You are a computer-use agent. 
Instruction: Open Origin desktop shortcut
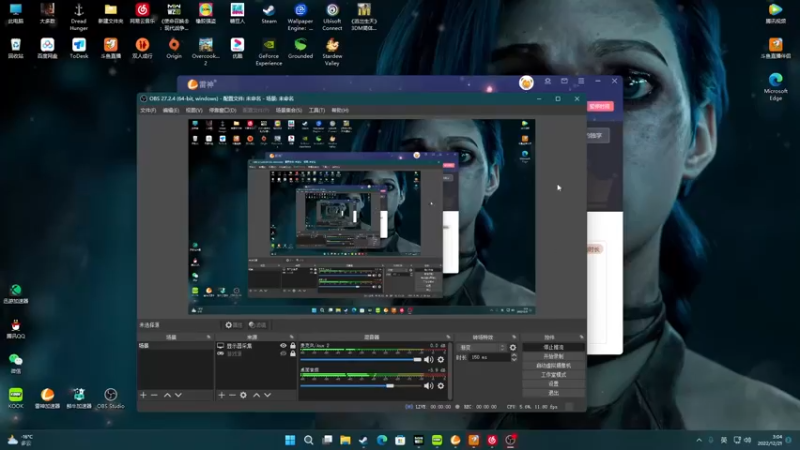[x=173, y=48]
